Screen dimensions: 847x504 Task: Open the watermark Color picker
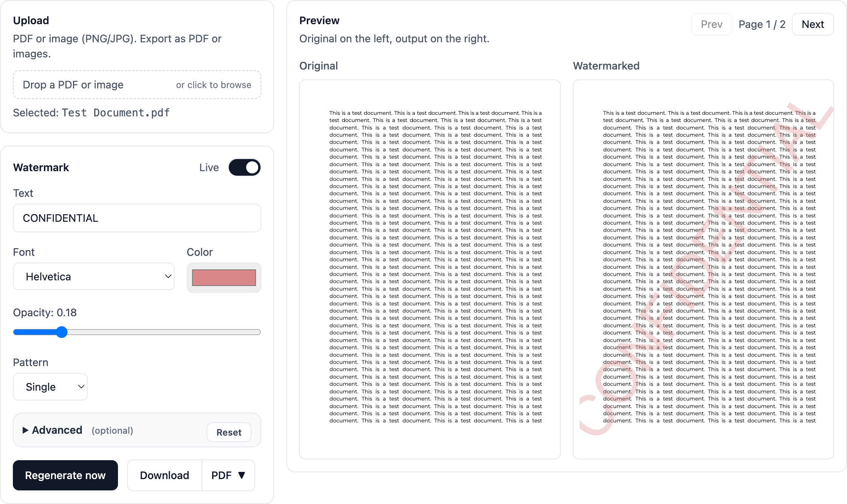(223, 277)
